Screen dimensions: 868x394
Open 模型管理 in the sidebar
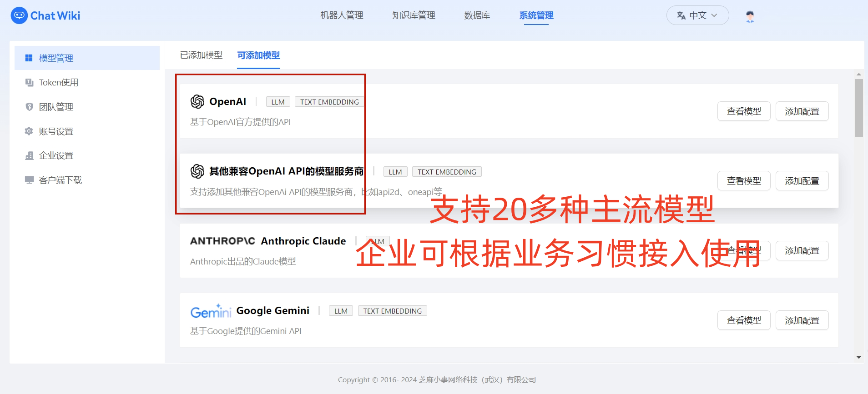click(87, 58)
